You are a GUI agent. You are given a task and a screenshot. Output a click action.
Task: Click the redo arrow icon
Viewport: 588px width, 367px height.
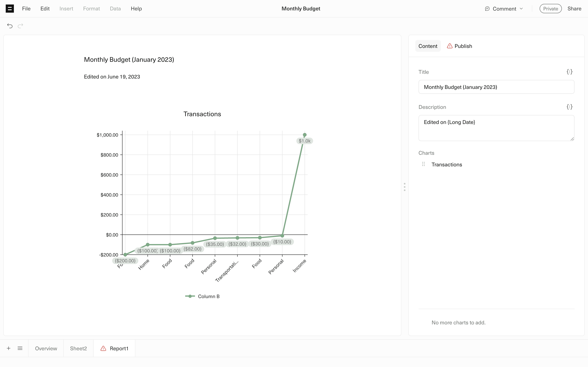20,26
